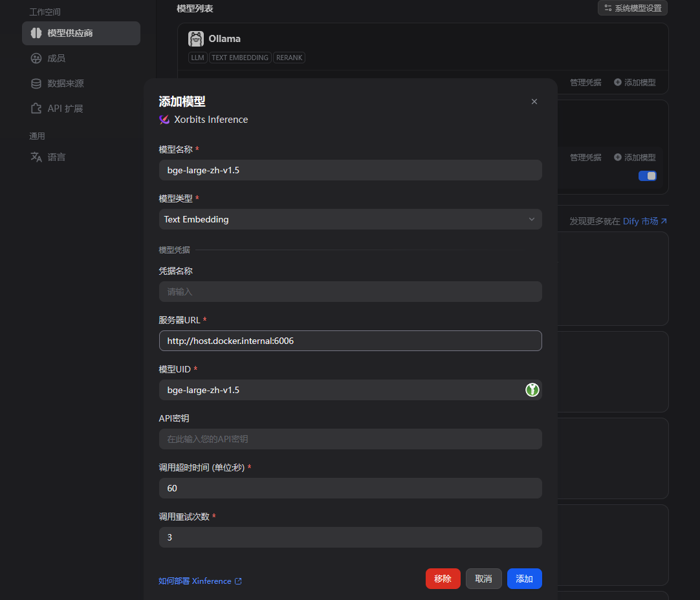Close the 添加模型 dialog
700x600 pixels.
[x=534, y=102]
